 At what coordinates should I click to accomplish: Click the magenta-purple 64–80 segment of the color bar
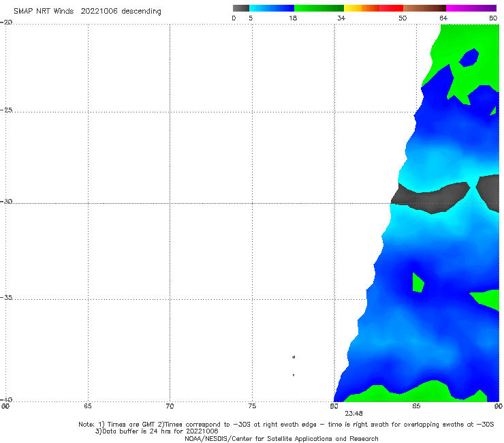click(x=471, y=8)
